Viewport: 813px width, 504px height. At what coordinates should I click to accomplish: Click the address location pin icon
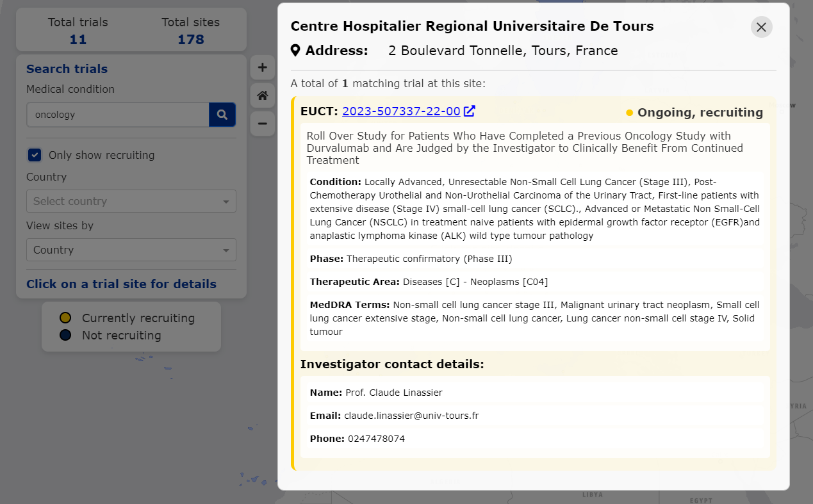click(x=295, y=51)
